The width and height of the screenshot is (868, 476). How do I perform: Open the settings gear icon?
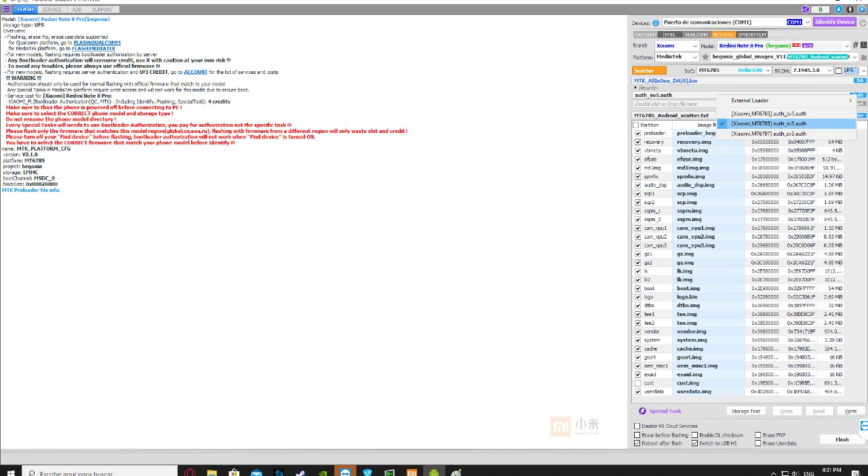click(x=861, y=9)
